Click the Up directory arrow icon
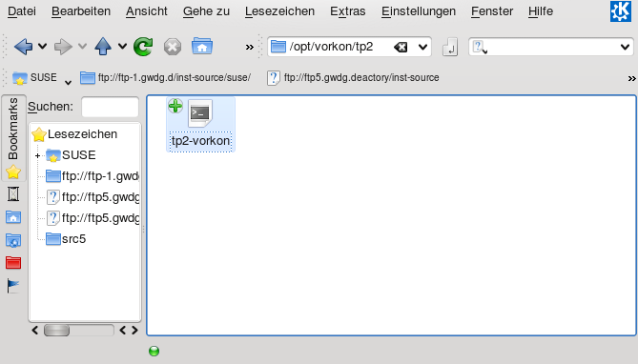The width and height of the screenshot is (638, 364). 103,47
